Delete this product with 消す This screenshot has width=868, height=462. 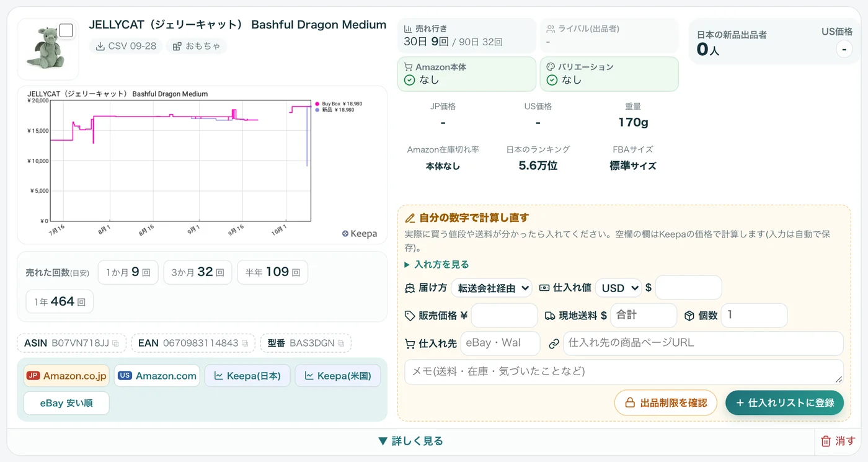pos(838,441)
